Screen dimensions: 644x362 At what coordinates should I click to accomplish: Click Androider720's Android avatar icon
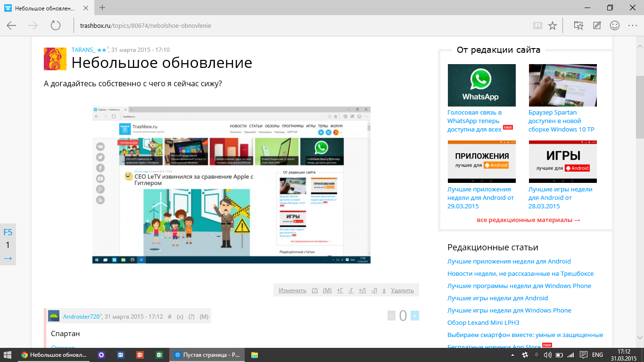54,316
